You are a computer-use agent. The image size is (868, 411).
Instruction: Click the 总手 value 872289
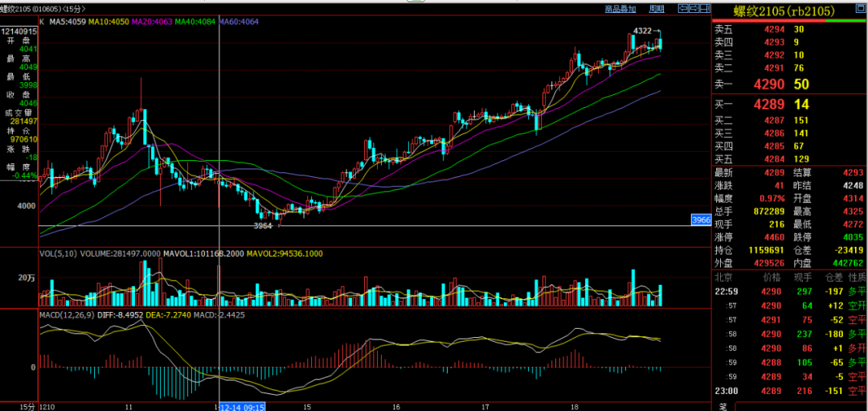tap(768, 211)
